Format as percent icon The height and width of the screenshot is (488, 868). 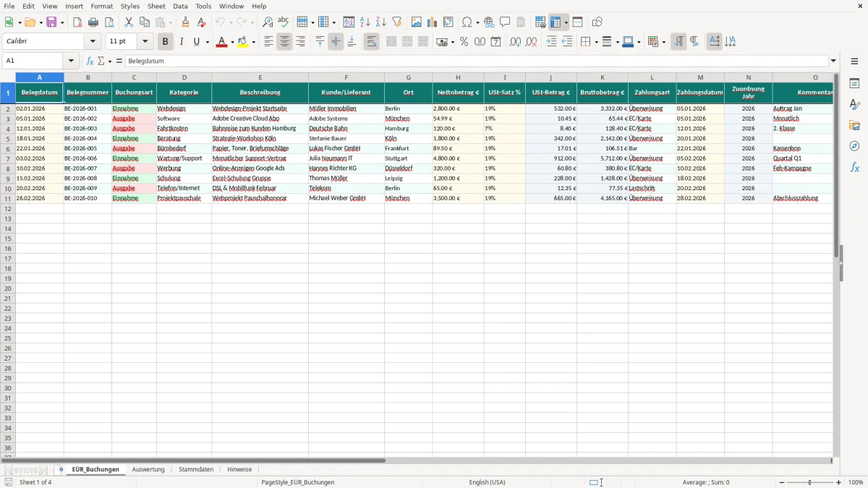(x=464, y=42)
